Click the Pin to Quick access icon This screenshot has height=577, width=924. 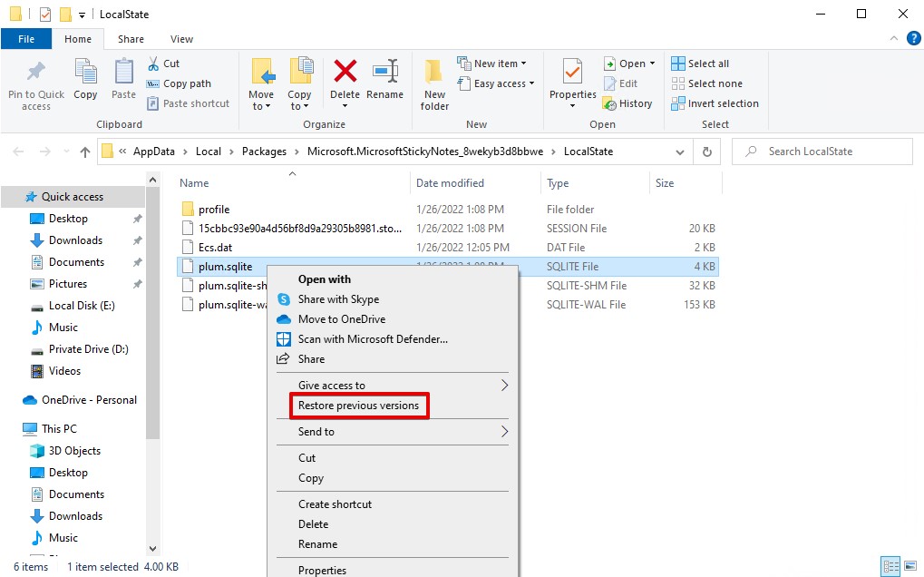[x=35, y=73]
